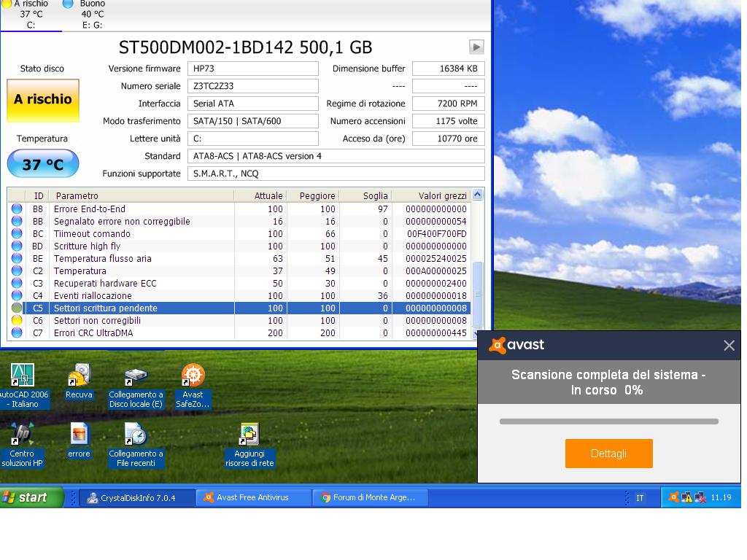Click the next disk arrow button
The width and height of the screenshot is (747, 560).
click(476, 47)
